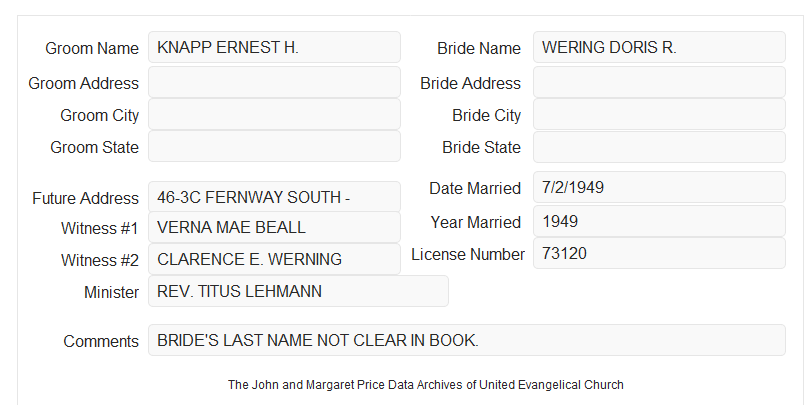Select the Date Married field
Viewport: 805px width, 405px height.
pos(659,187)
